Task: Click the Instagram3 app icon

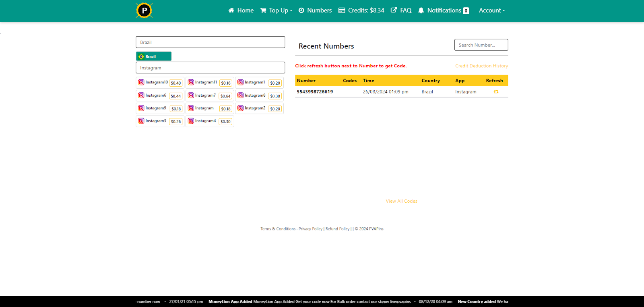Action: 141,121
